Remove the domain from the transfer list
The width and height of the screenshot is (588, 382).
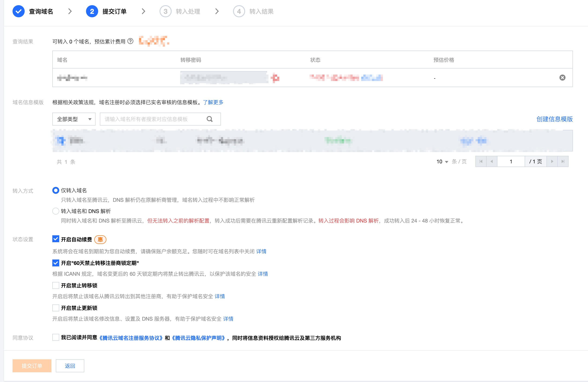click(562, 78)
